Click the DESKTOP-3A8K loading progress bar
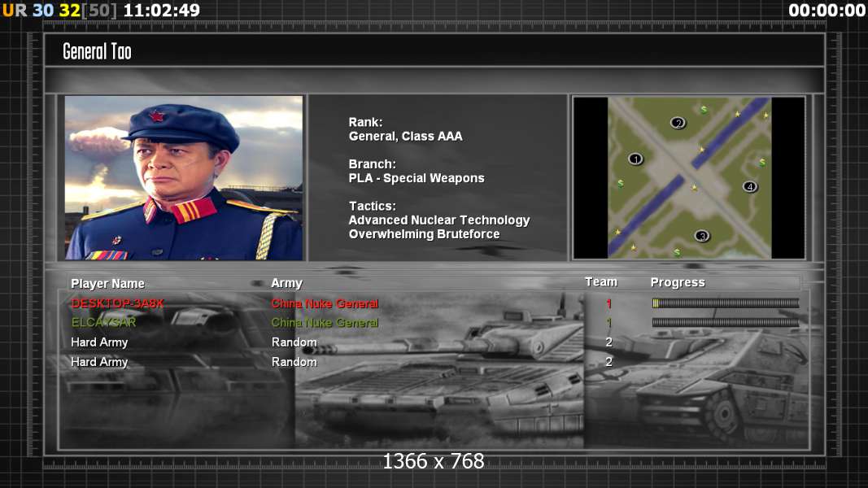The width and height of the screenshot is (868, 488). click(725, 303)
